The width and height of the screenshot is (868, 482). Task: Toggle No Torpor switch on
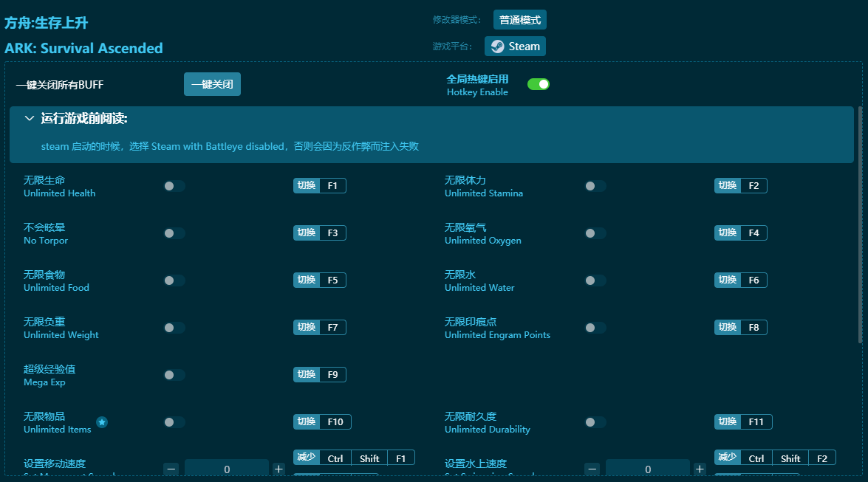[174, 233]
